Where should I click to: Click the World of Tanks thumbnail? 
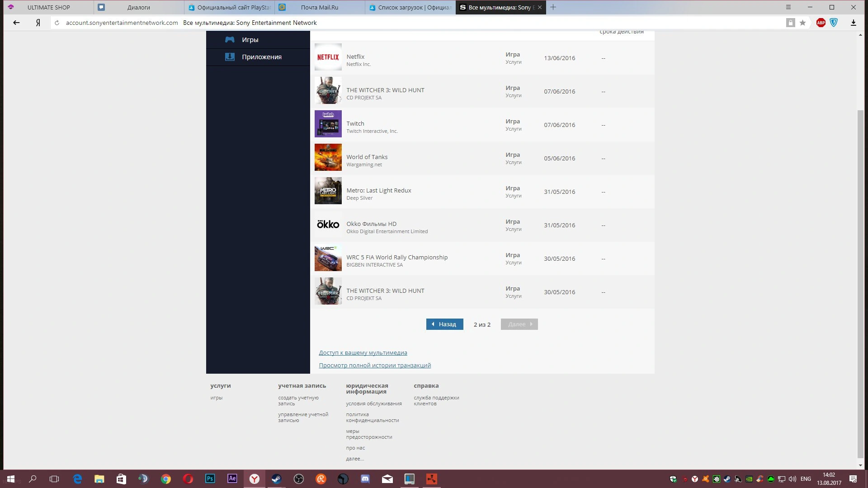[x=328, y=157]
